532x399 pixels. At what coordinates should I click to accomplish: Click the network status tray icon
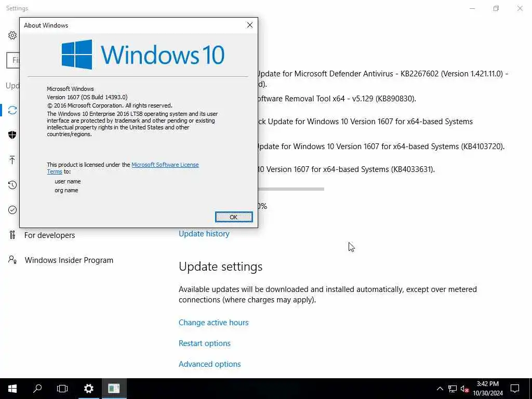click(x=453, y=389)
